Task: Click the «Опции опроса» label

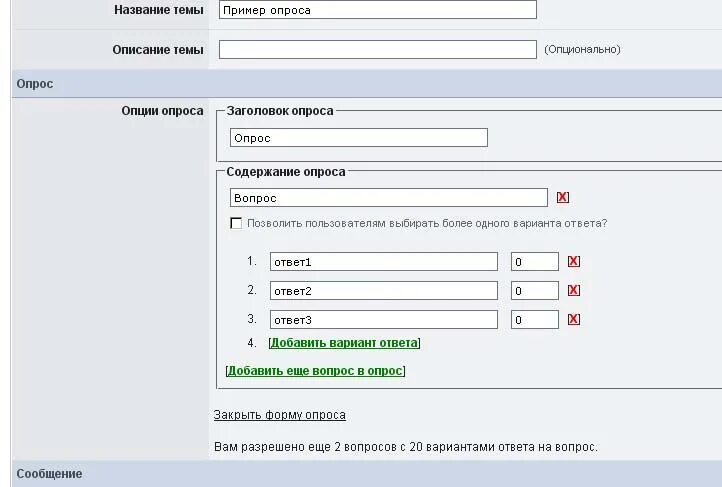Action: [162, 111]
